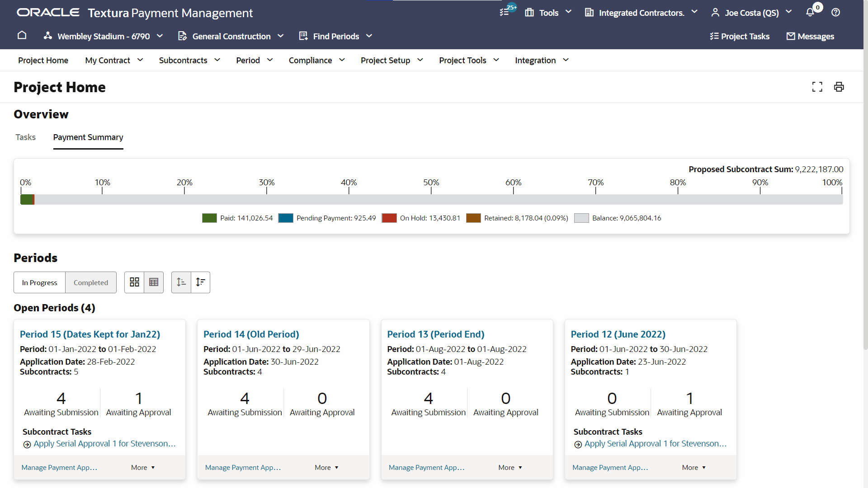Viewport: 868px width, 488px height.
Task: Open Manage Payment App for Period 14
Action: tap(242, 467)
